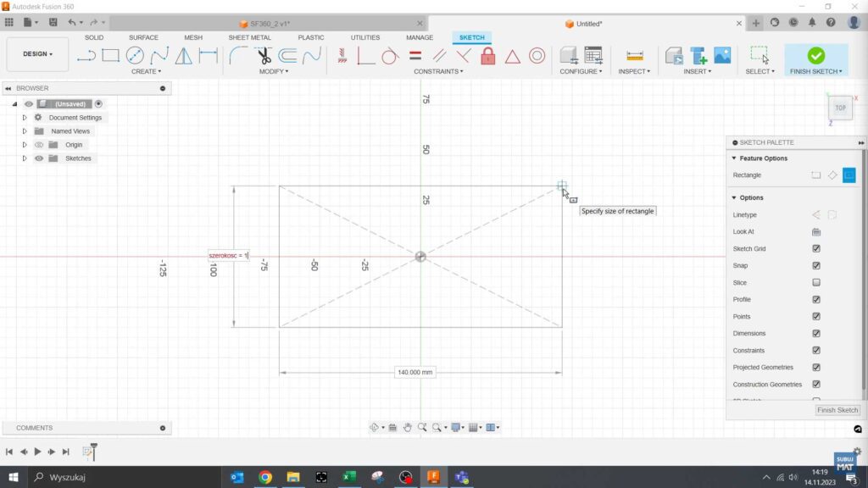
Task: Open the Design workspace dropdown
Action: tap(36, 53)
